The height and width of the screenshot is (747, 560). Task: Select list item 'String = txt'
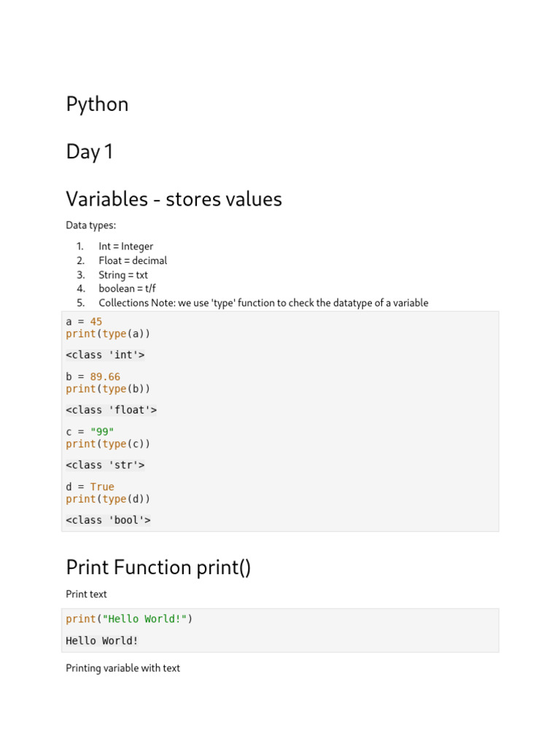[x=123, y=275]
